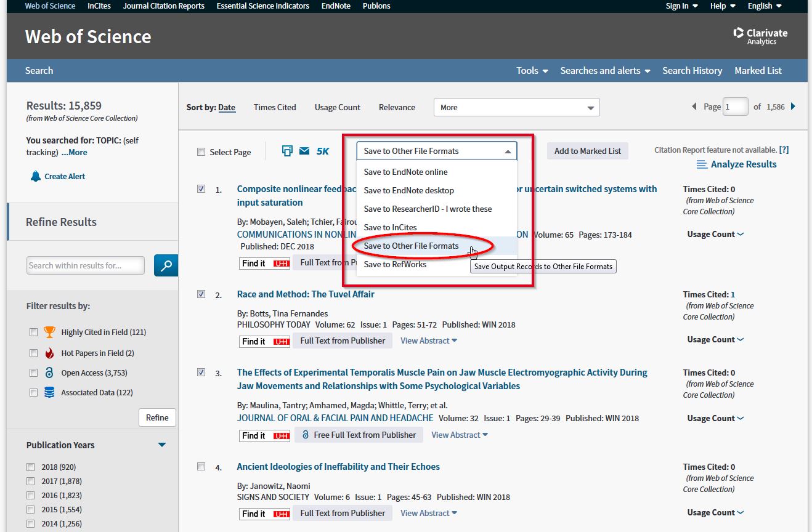This screenshot has width=812, height=532.
Task: Uncheck result 3 checkbox
Action: [201, 373]
